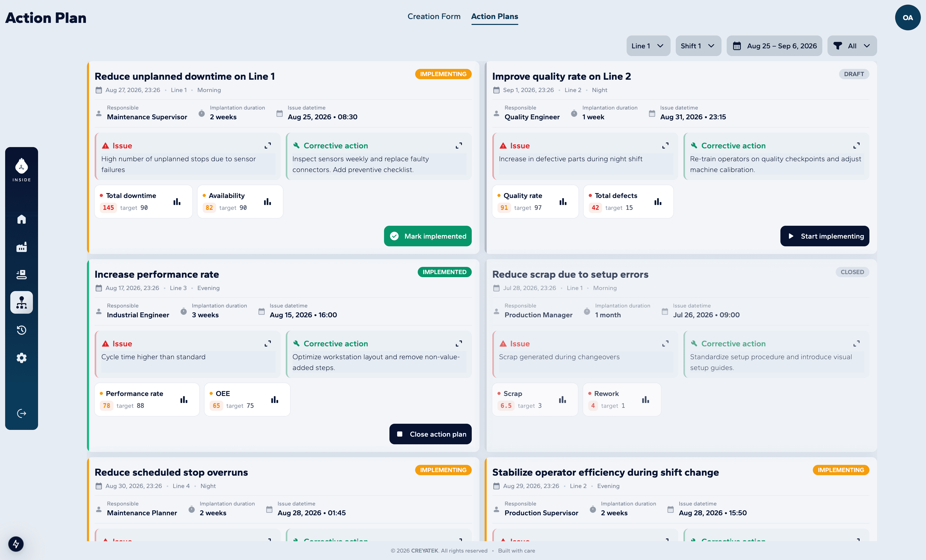Viewport: 926px width, 560px height.
Task: Open the OA user avatar
Action: pos(907,17)
